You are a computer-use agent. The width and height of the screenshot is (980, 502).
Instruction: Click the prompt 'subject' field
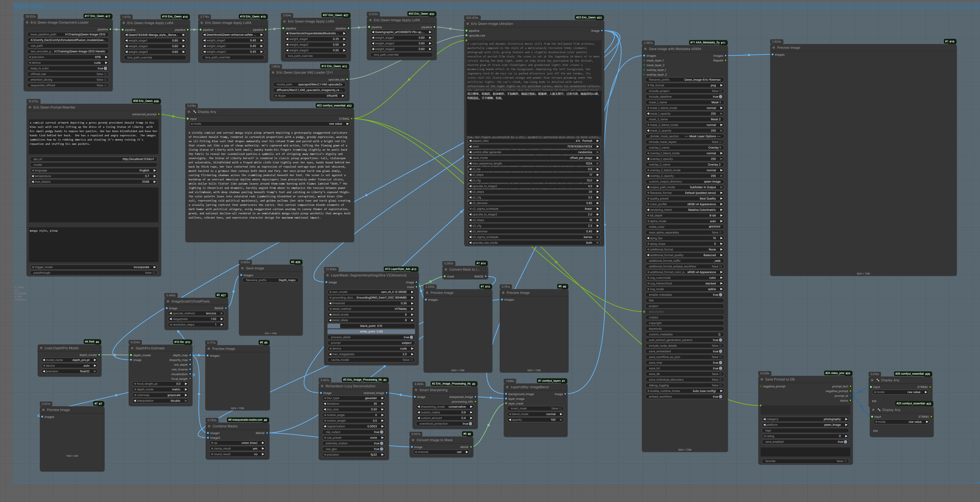click(x=371, y=343)
